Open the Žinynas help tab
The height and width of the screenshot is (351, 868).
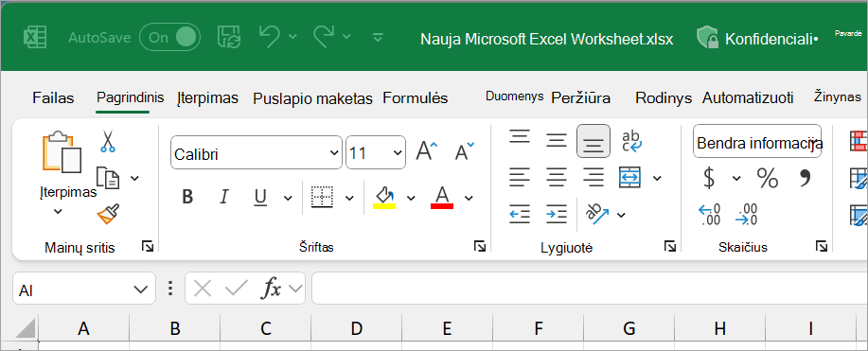coord(837,97)
